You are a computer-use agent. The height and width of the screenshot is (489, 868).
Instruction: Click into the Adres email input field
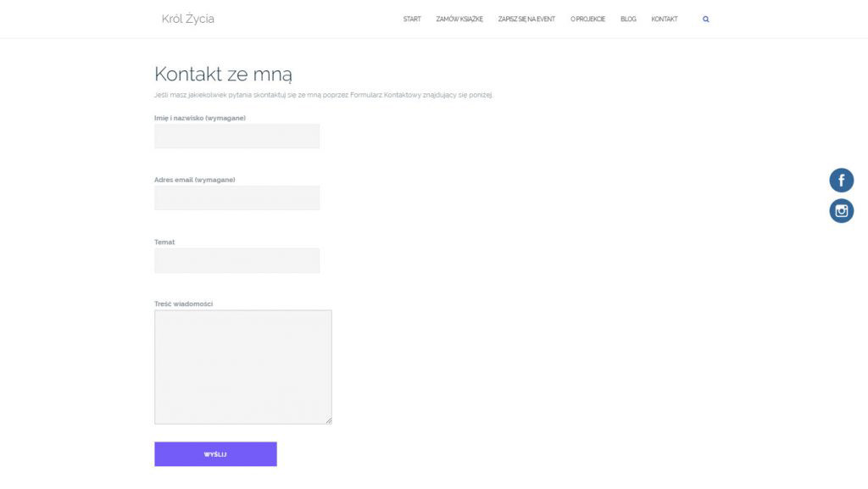click(x=236, y=198)
